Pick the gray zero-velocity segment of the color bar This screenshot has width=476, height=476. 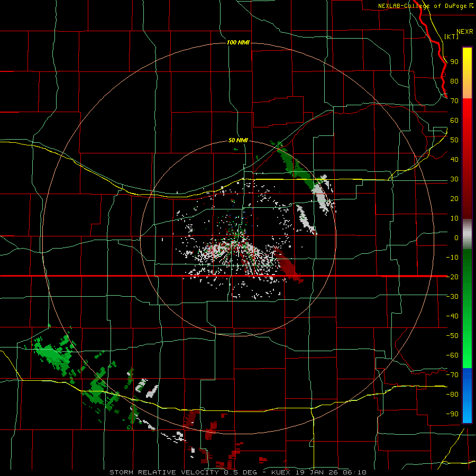467,234
